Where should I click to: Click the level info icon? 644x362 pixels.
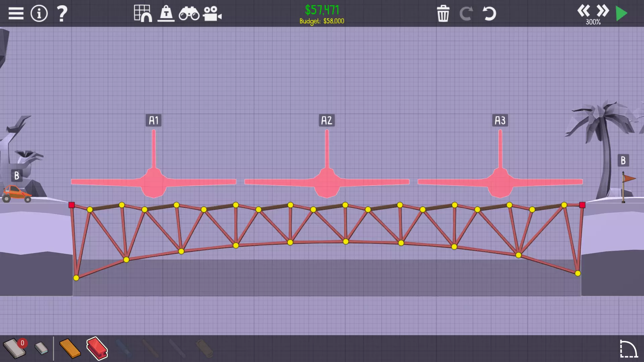tap(39, 14)
